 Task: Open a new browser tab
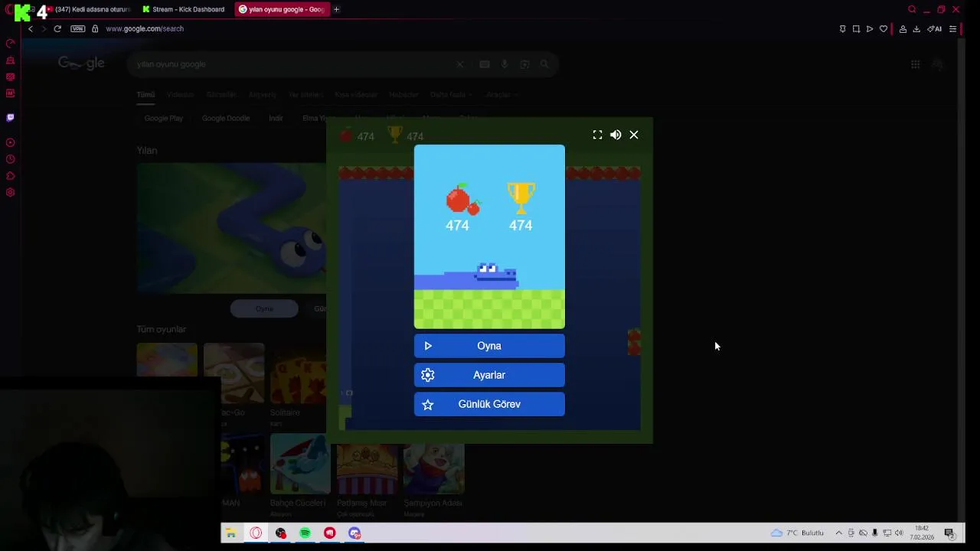pyautogui.click(x=336, y=9)
